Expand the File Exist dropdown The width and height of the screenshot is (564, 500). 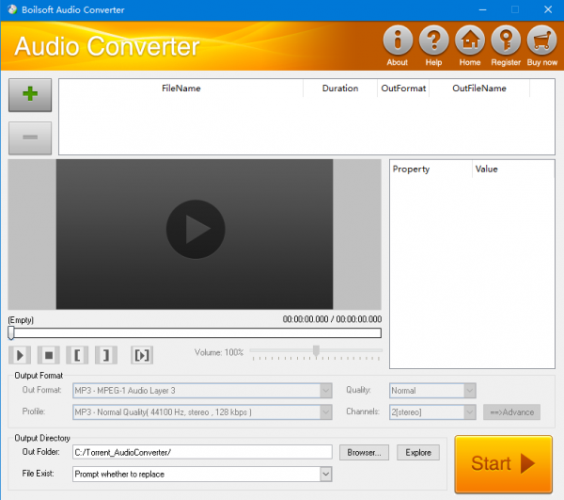pyautogui.click(x=326, y=474)
